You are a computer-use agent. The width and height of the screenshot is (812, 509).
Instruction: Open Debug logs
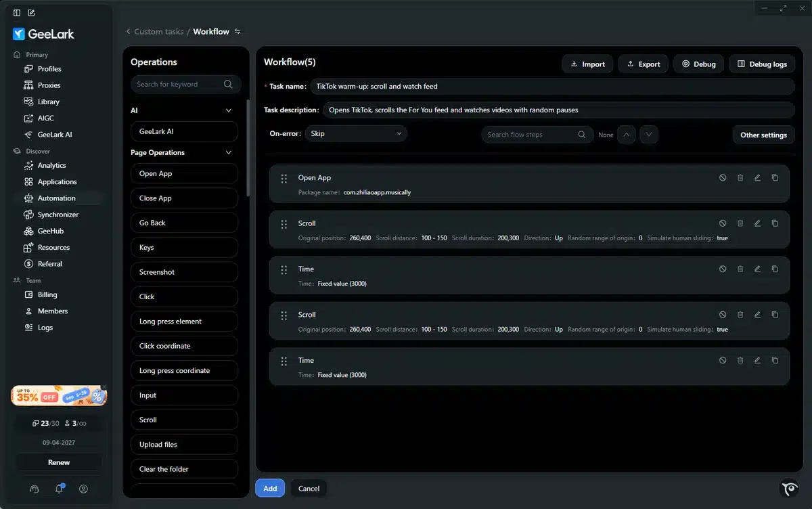point(762,64)
